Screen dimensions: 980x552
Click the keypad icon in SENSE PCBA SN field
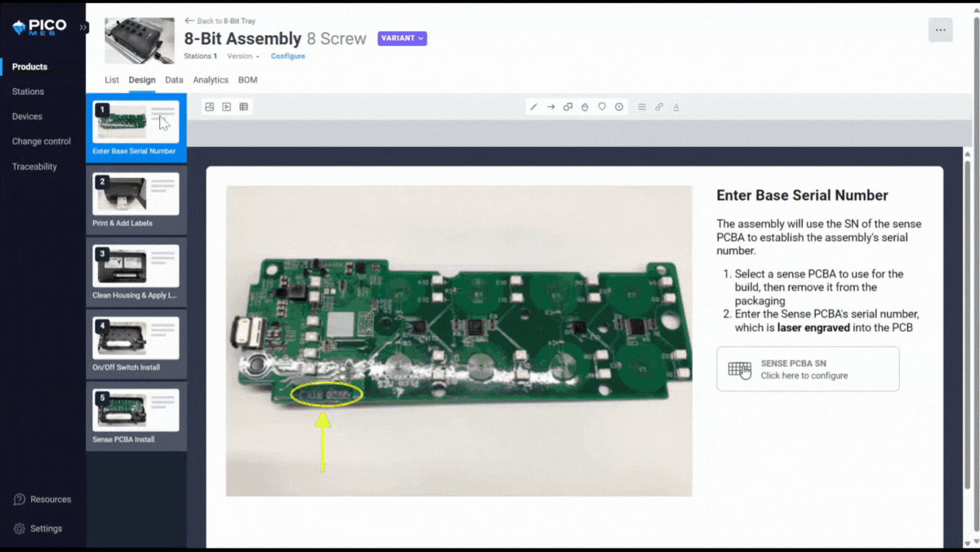coord(739,369)
